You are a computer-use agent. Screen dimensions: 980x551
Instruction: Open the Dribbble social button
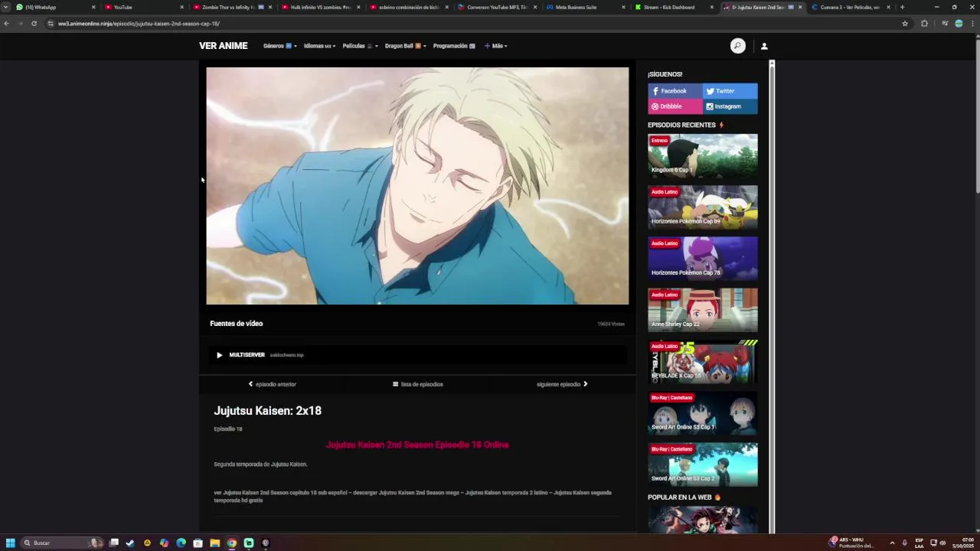point(675,106)
